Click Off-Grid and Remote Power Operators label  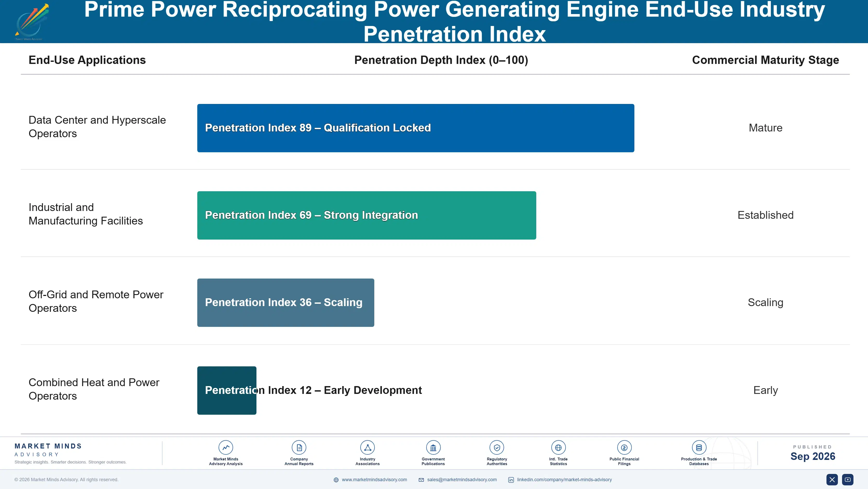tap(96, 301)
